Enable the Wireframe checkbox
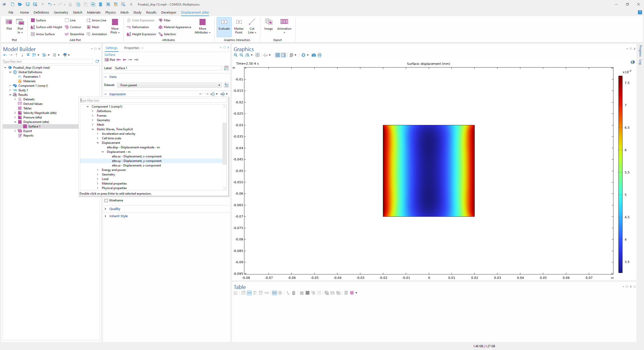 (x=106, y=200)
